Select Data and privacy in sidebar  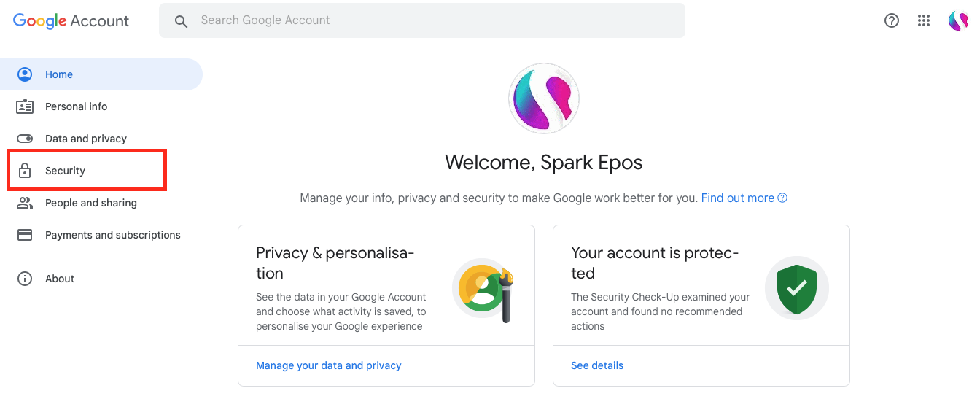point(101,139)
